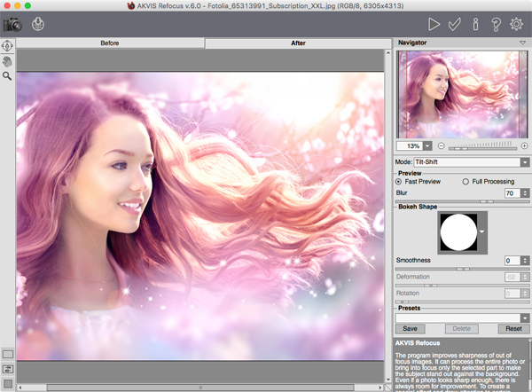Select the Zoom magnifier tool
Screen dimensions: 532x392
click(x=7, y=76)
